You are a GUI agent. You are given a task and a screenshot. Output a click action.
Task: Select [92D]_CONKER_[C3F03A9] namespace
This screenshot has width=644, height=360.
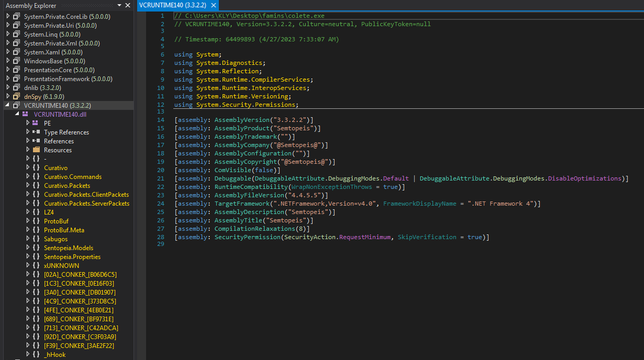(80, 337)
